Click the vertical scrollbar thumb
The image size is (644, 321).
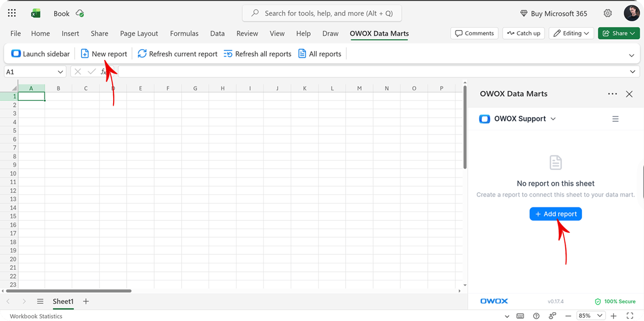tap(465, 127)
